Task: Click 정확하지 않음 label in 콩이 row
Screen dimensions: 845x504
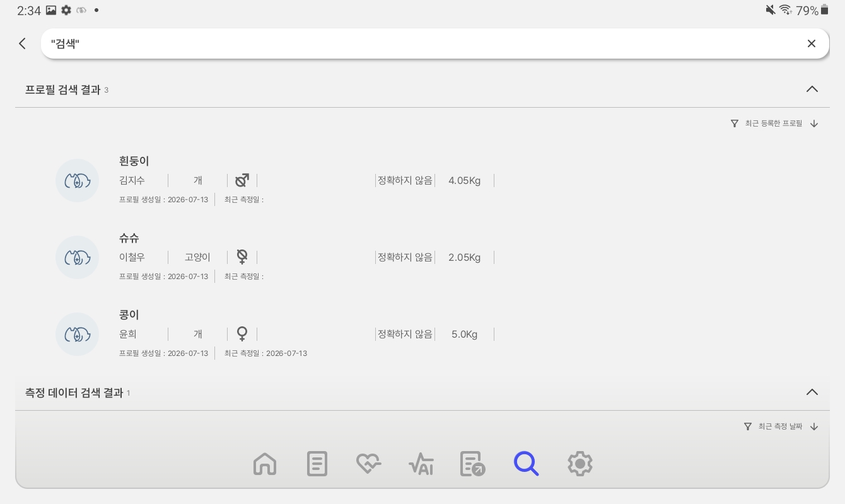Action: pyautogui.click(x=405, y=334)
